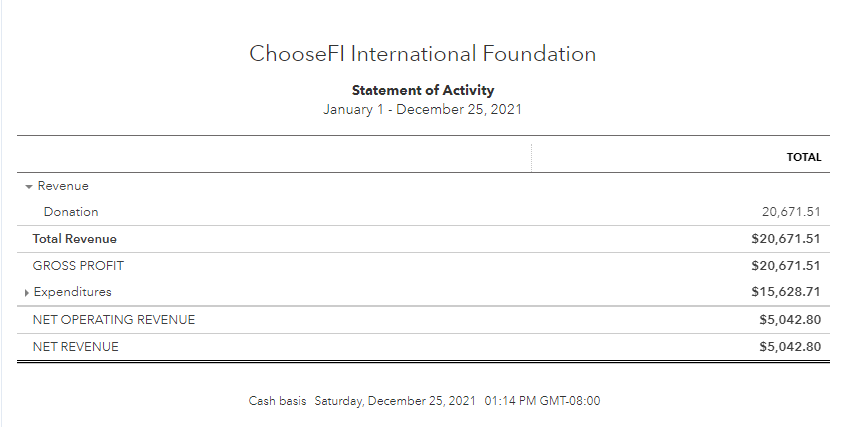844x427 pixels.
Task: Click the TOTAL column header
Action: click(x=804, y=157)
